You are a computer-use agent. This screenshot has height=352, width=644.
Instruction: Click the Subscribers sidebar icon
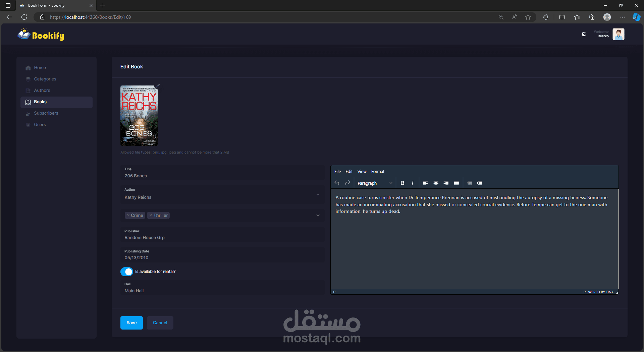click(x=28, y=114)
